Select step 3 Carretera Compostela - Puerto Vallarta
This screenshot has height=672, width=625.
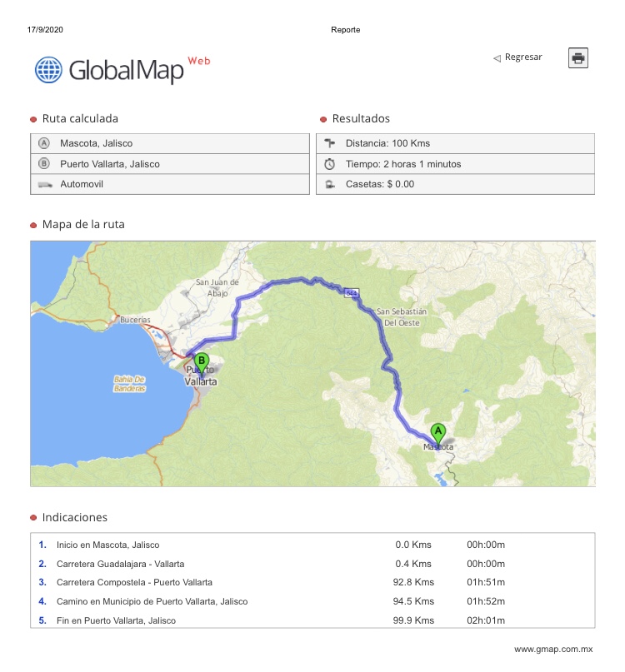[134, 582]
